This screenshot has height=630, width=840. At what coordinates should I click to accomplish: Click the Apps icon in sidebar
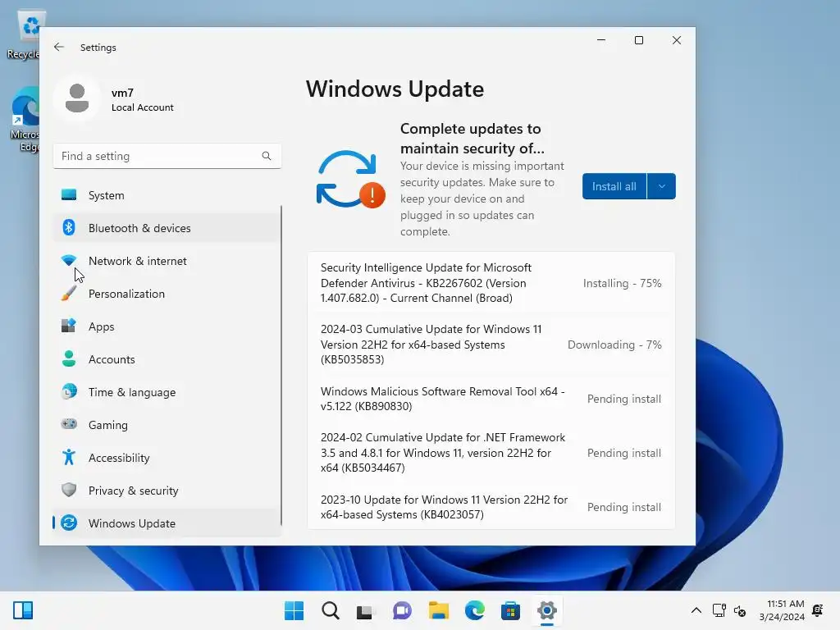point(69,326)
